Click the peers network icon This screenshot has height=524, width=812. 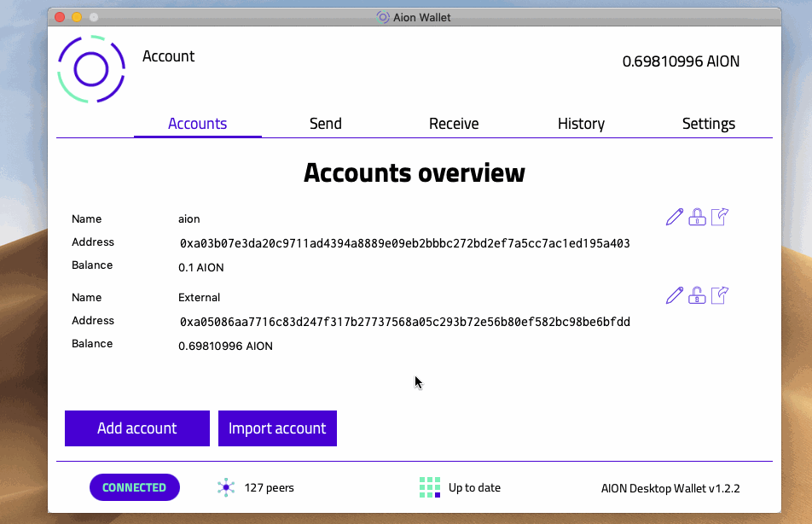pyautogui.click(x=226, y=487)
